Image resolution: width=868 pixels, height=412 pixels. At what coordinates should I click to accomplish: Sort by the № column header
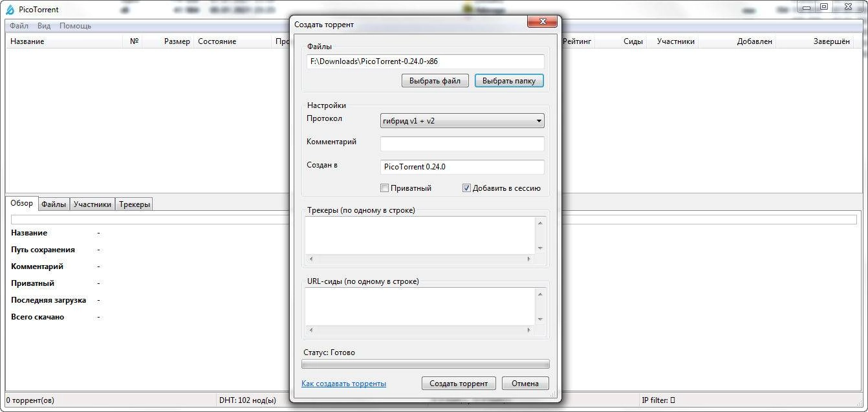(134, 41)
